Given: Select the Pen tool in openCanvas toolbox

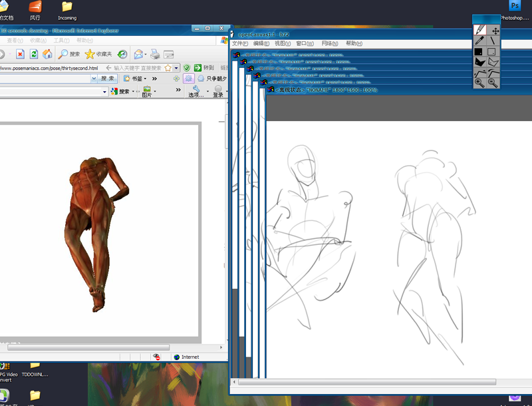Looking at the screenshot, I should point(479,30).
